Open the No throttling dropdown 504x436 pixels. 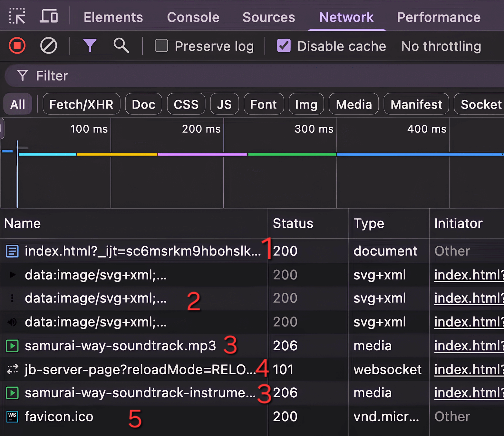441,46
